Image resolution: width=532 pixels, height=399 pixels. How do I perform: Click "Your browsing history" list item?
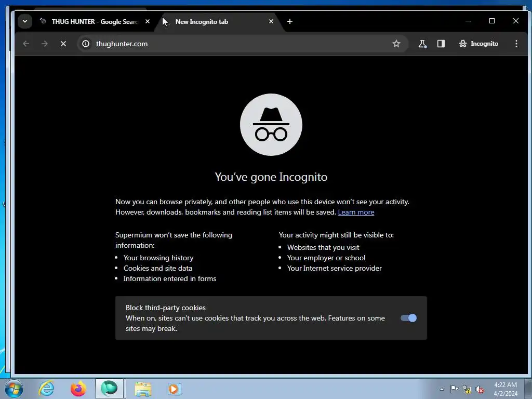(158, 258)
